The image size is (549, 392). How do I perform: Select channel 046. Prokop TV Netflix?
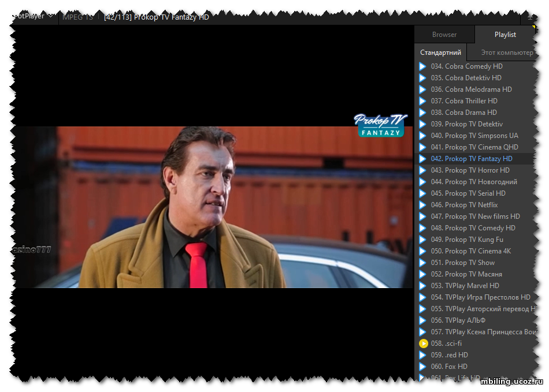[464, 205]
